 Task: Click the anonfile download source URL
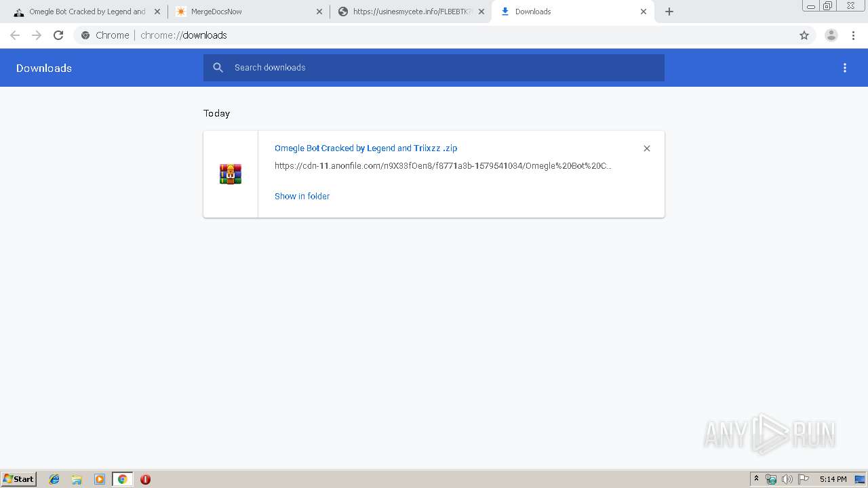(443, 166)
